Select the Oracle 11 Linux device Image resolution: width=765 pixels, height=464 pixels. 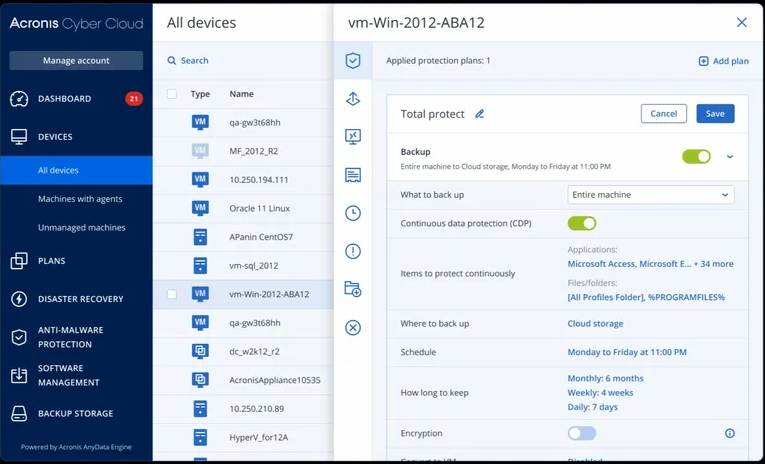pyautogui.click(x=260, y=208)
